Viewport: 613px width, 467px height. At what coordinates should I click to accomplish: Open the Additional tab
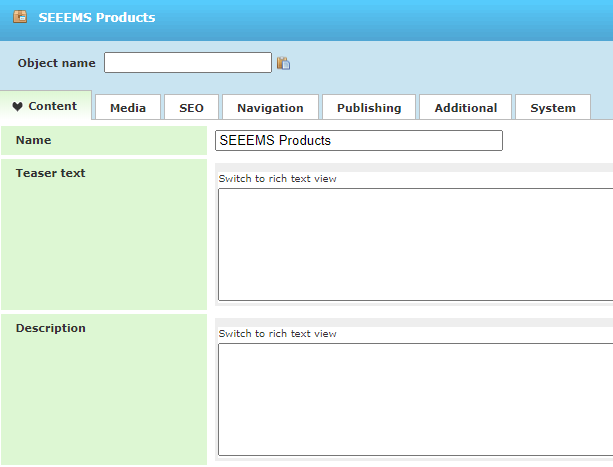point(466,107)
